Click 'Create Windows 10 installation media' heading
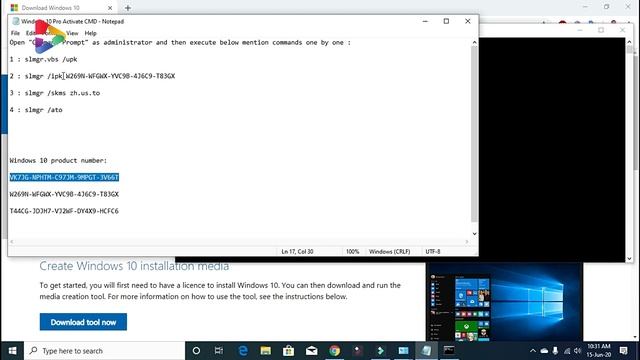This screenshot has height=360, width=640. coord(134,266)
